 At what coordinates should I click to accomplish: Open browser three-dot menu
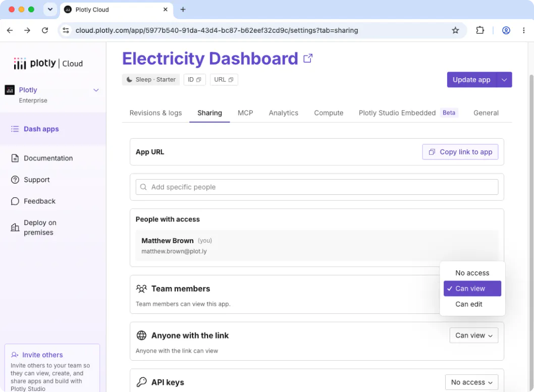(x=524, y=30)
